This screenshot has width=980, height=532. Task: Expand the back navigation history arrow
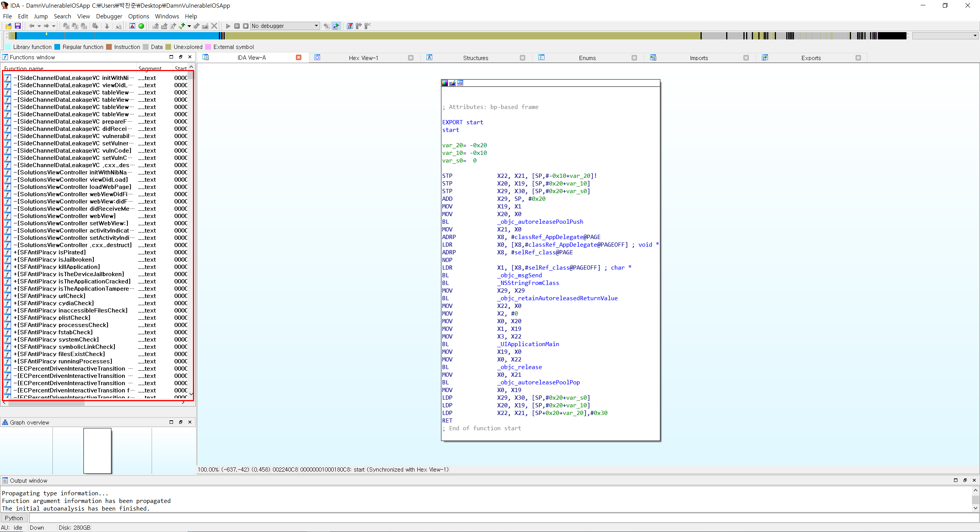pyautogui.click(x=39, y=26)
